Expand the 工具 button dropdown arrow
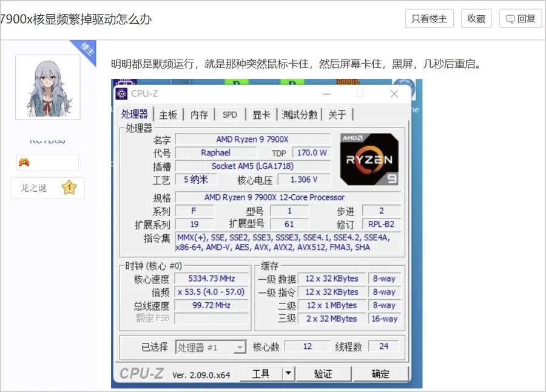 (288, 373)
